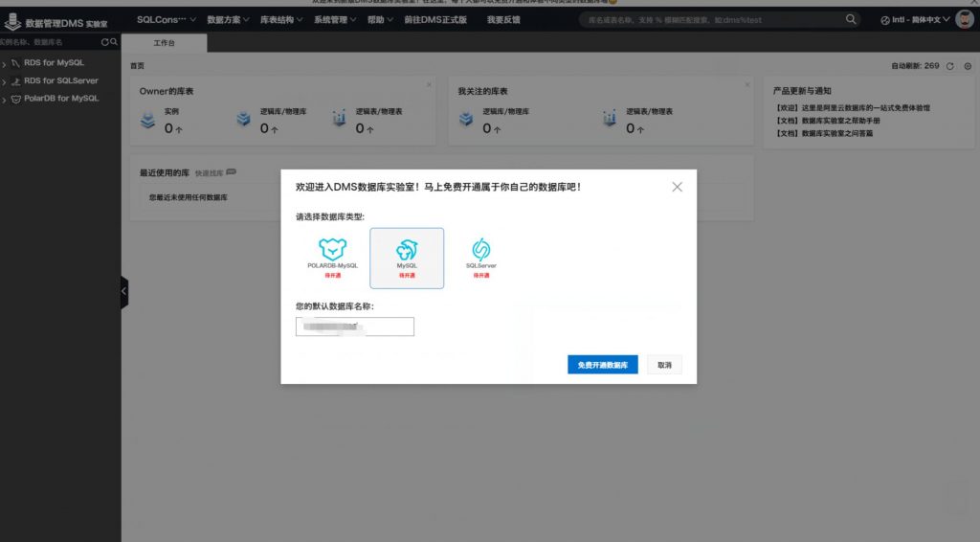Expand RDS for MySQL tree node
This screenshot has width=980, height=542.
pos(4,64)
